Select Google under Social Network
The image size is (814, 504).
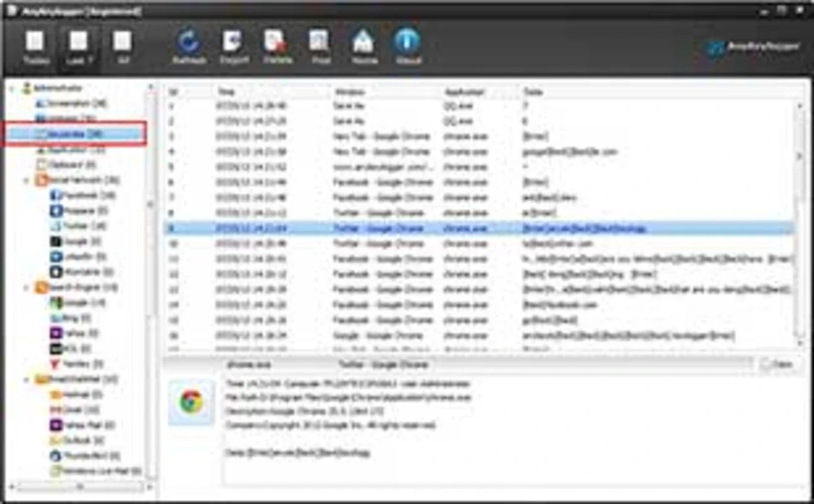coord(77,242)
